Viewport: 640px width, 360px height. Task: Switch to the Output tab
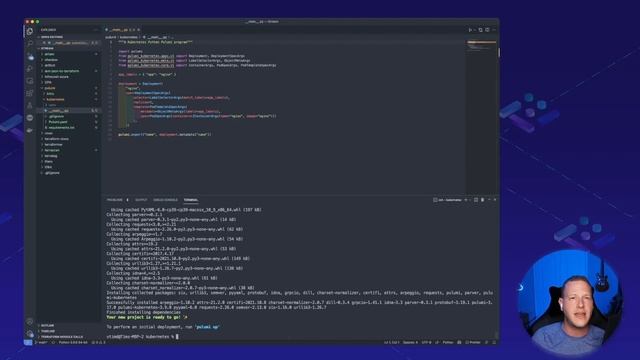pos(141,200)
